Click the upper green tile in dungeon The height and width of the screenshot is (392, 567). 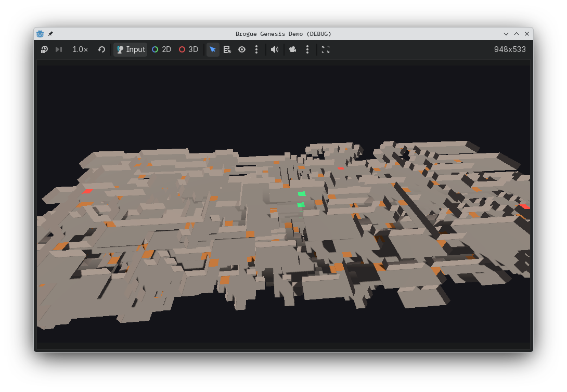coord(302,194)
